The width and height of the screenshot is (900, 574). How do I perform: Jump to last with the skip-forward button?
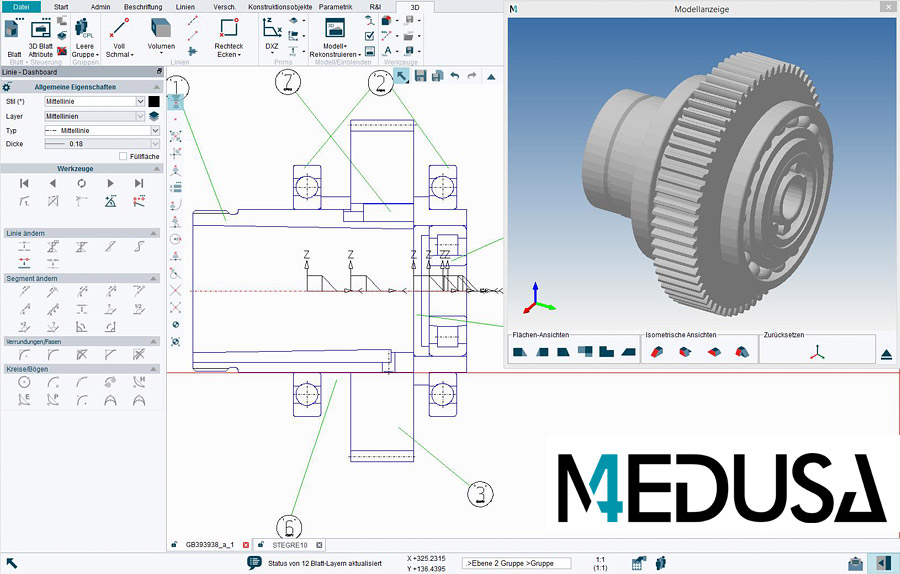(x=139, y=183)
